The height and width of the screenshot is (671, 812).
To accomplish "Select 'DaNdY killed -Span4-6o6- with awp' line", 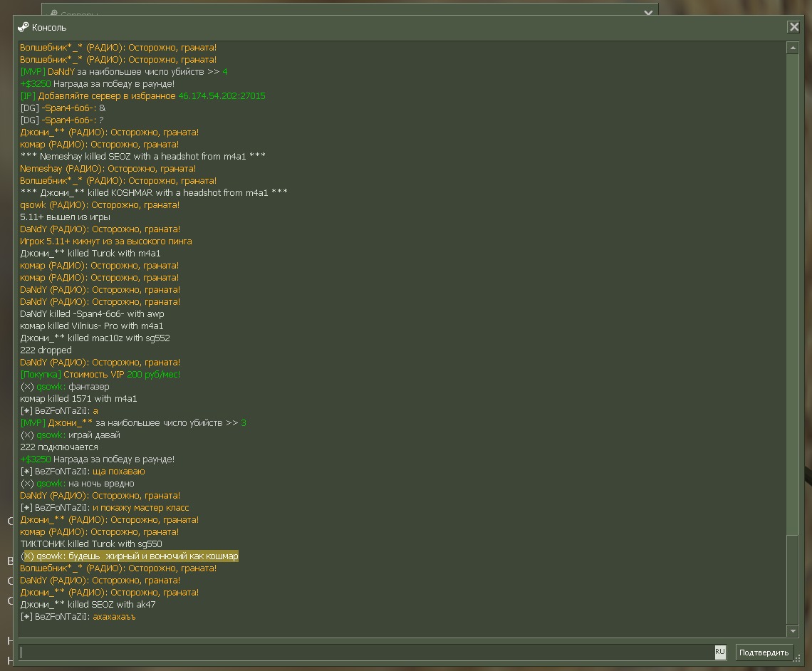I will pos(92,314).
